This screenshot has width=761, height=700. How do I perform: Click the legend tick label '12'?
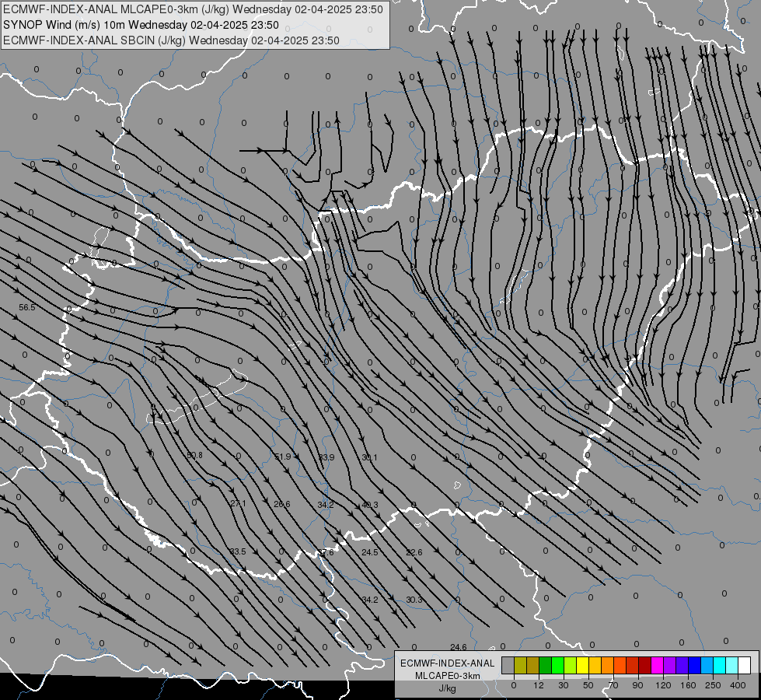[x=539, y=685]
